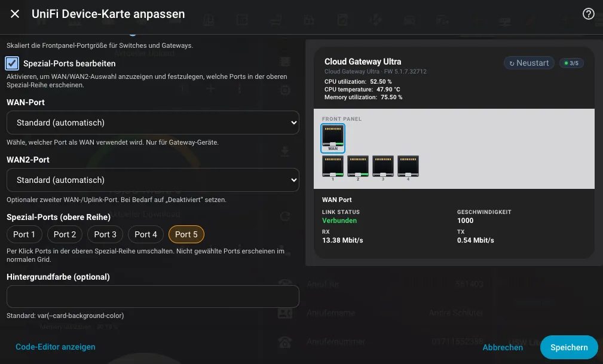Screen dimensions: 603x364
Task: Click the Cloud Gateway Ultra card title
Action: [363, 62]
